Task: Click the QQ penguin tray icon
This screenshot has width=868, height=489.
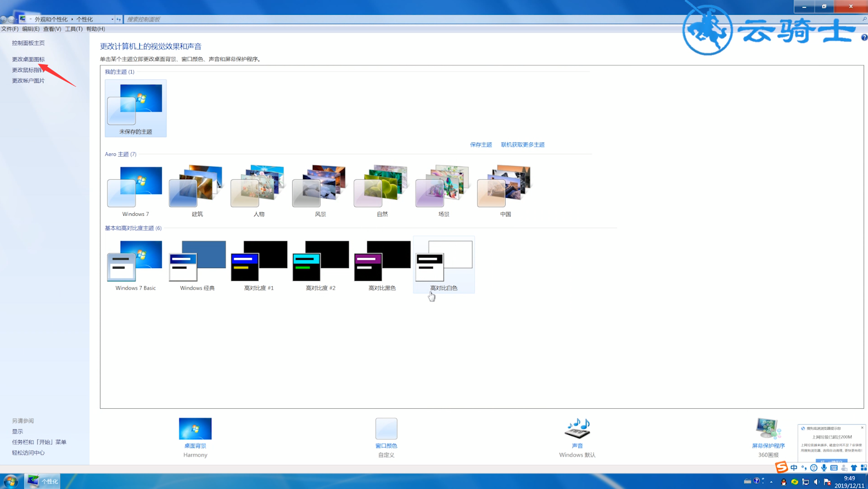Action: point(783,482)
